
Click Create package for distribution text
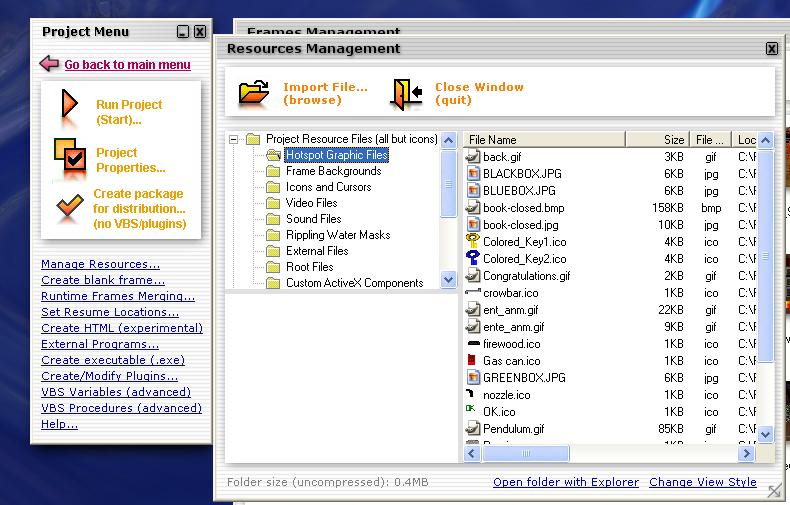(140, 209)
